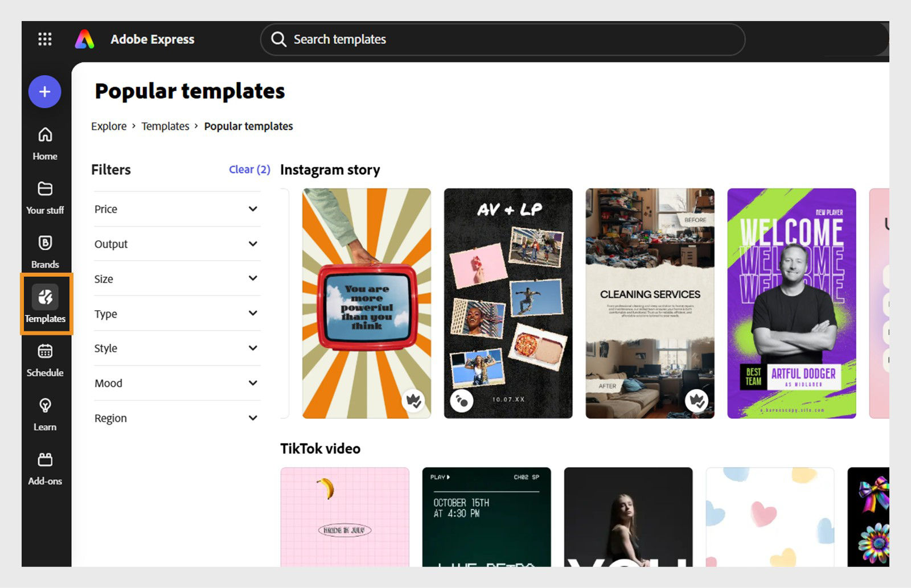Focus the Search templates field
The height and width of the screenshot is (588, 911).
pyautogui.click(x=503, y=39)
